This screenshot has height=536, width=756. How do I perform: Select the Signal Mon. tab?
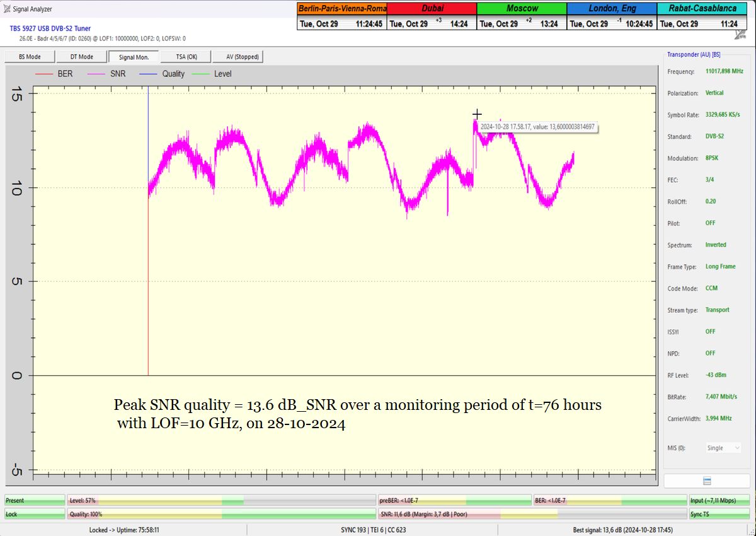(x=134, y=57)
